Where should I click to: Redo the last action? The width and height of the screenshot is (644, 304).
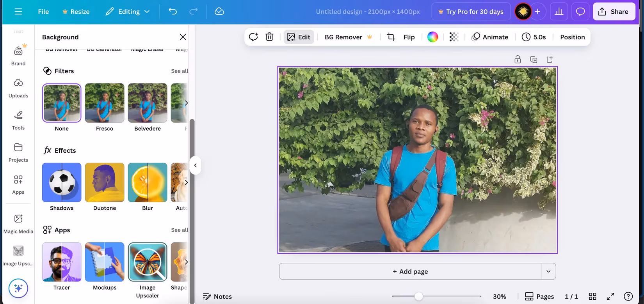tap(193, 12)
